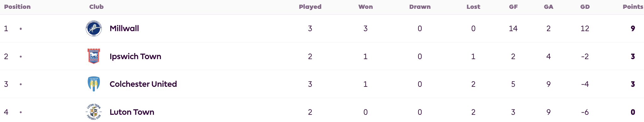The height and width of the screenshot is (122, 644).
Task: Open the Millwall club name link
Action: tap(124, 28)
